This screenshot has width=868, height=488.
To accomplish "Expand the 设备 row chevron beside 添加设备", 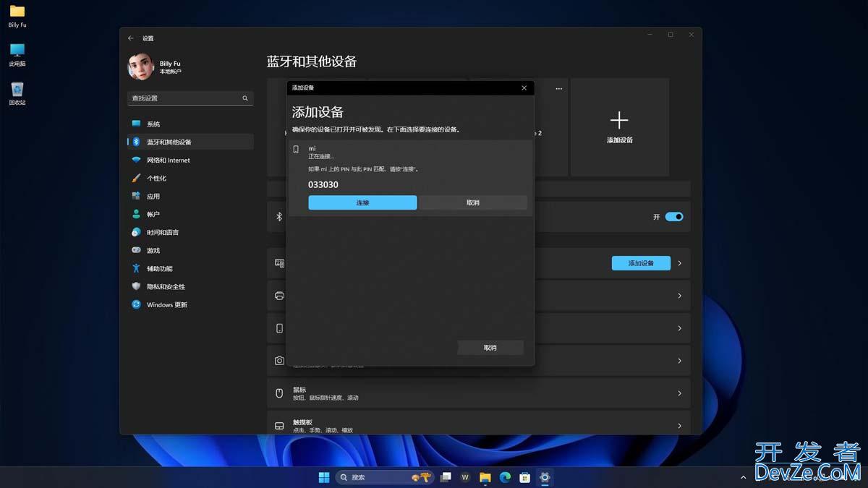I will coord(680,263).
